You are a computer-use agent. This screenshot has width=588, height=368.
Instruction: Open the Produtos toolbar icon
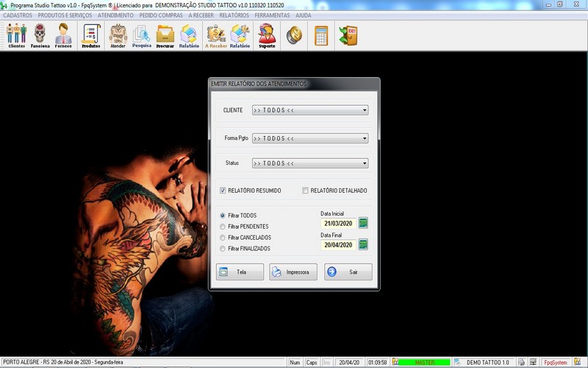[x=90, y=35]
